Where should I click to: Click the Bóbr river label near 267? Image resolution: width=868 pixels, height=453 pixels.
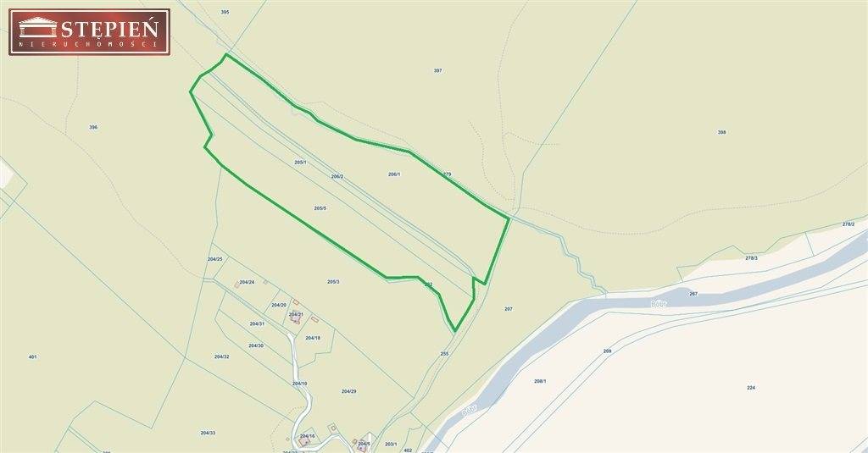(x=659, y=303)
